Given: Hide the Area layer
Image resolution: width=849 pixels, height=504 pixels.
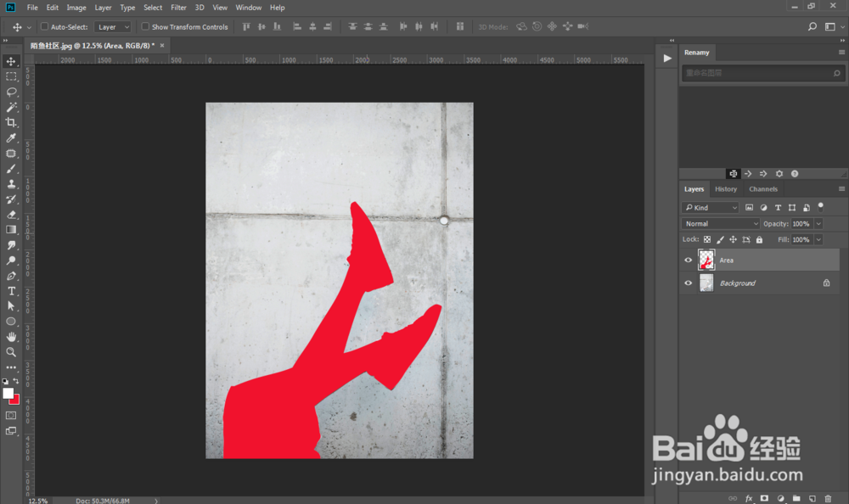Looking at the screenshot, I should coord(689,260).
